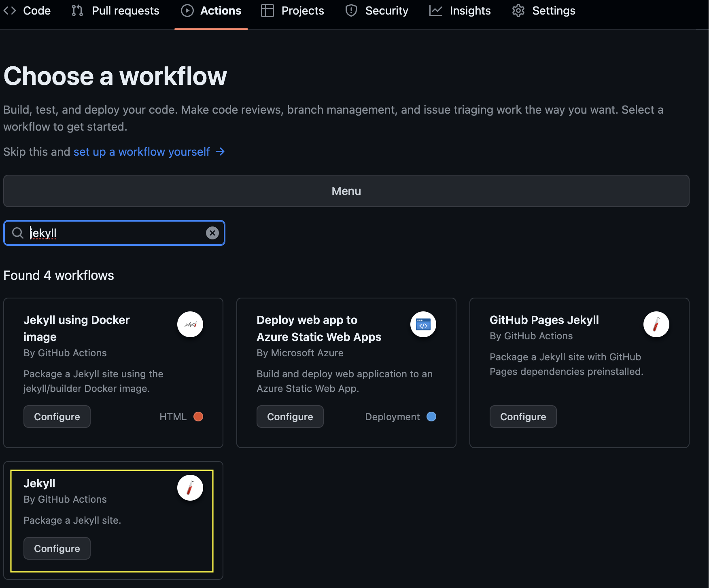Click the arrow after workflow yourself link
The height and width of the screenshot is (588, 709).
[x=220, y=152]
